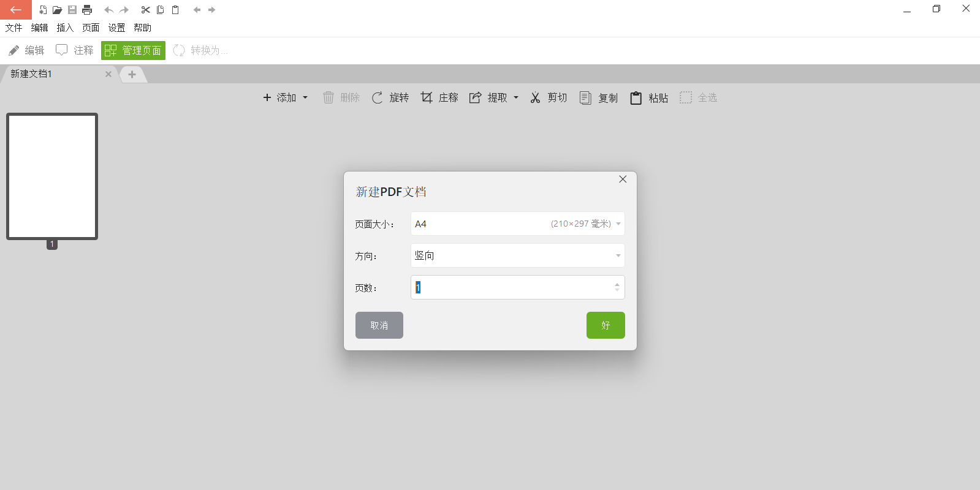Click the scissors cut icon in the top toolbar
The width and height of the screenshot is (980, 490).
[x=145, y=10]
